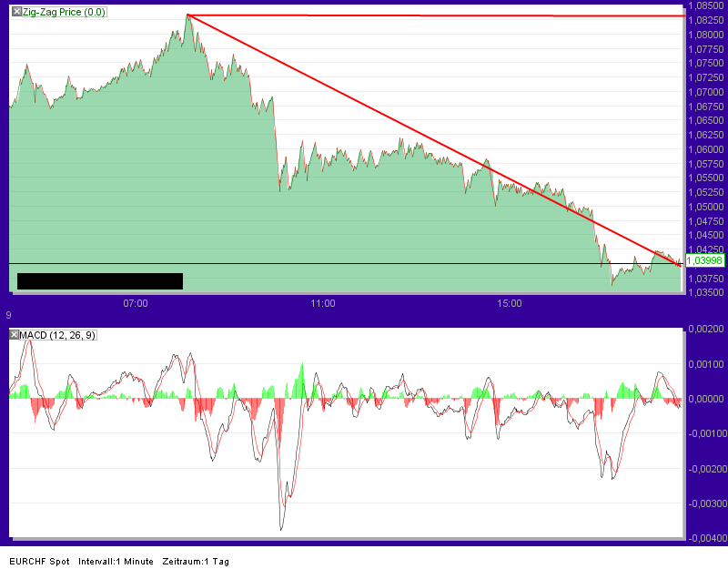Select the Zig-Zag Price (0.0) label
This screenshot has width=728, height=569.
(x=64, y=12)
